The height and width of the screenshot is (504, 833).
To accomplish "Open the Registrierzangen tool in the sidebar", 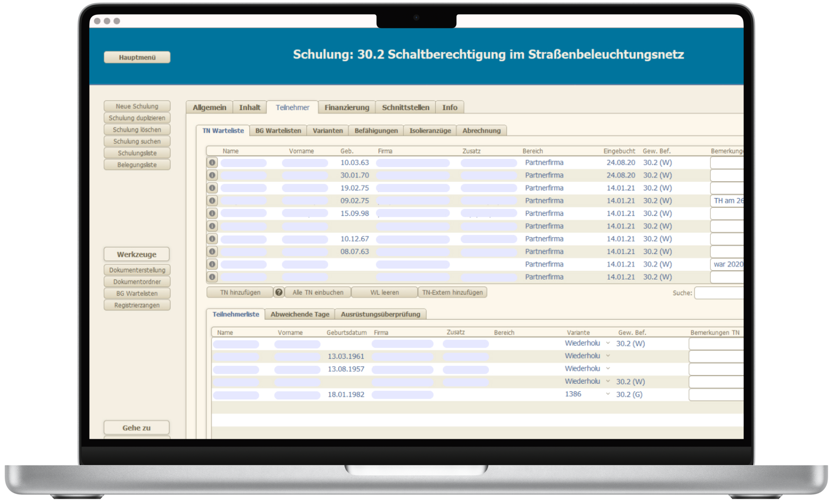I will click(137, 305).
